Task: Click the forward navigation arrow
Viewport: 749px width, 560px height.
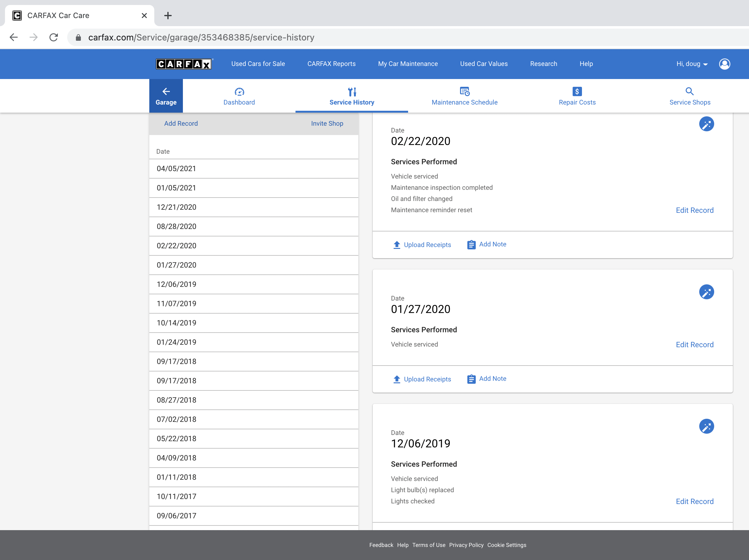Action: [34, 37]
